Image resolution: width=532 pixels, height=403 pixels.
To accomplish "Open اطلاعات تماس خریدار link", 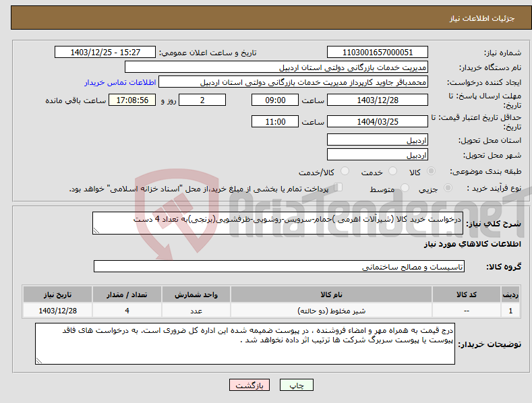I will tap(120, 82).
